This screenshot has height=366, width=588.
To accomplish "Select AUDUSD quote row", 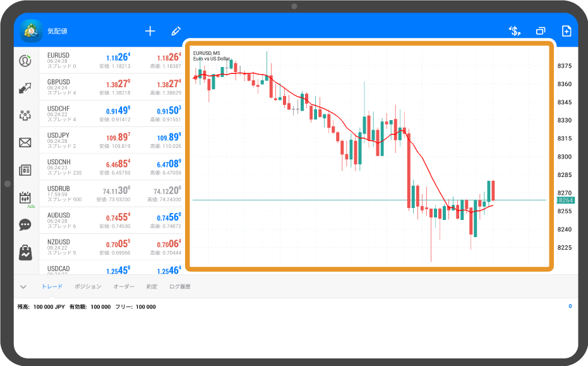I will (111, 220).
